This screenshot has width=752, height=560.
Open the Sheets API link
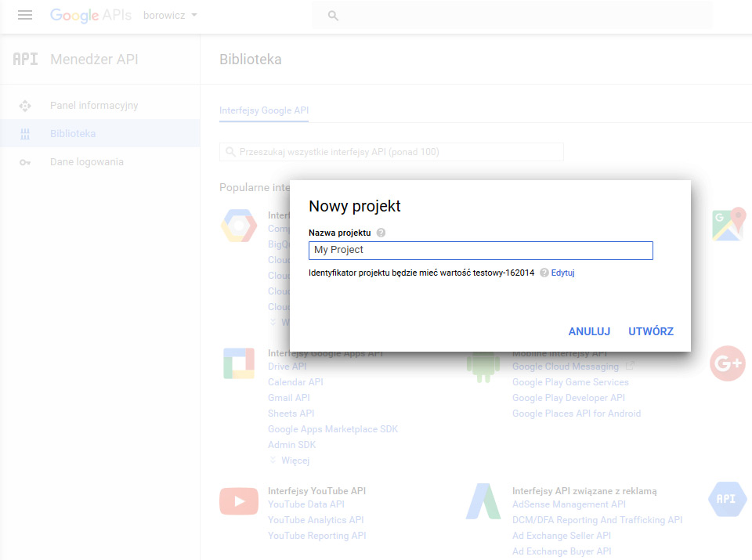[x=291, y=414]
